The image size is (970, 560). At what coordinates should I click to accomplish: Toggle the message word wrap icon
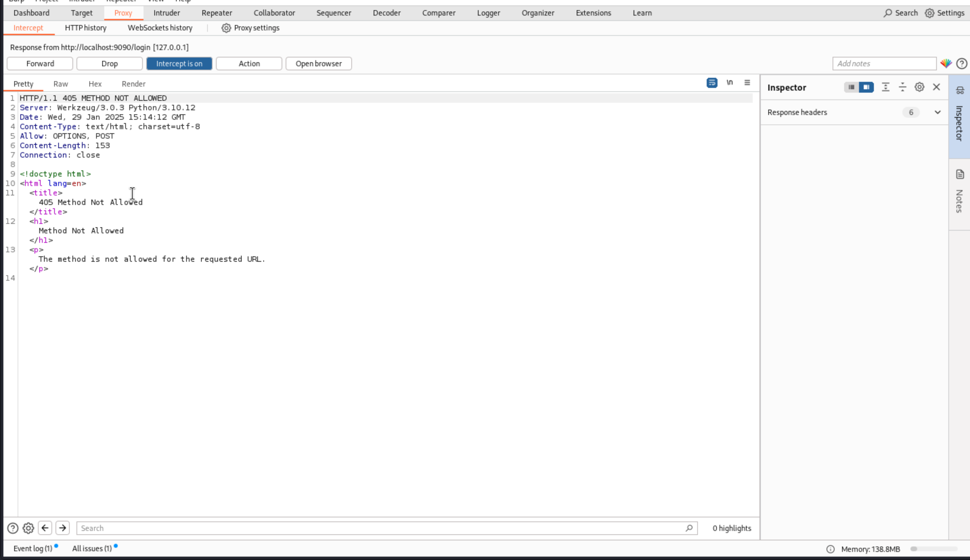[x=712, y=83]
